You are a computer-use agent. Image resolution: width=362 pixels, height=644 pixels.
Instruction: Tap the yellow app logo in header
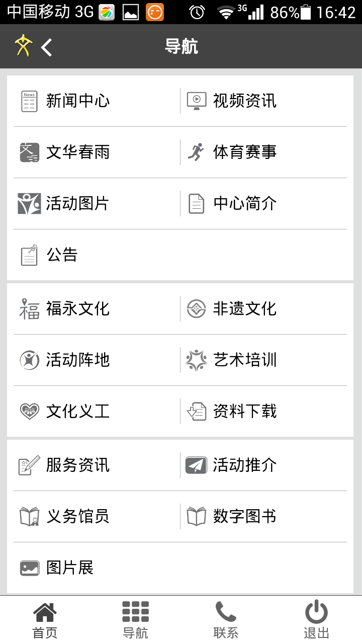click(23, 46)
